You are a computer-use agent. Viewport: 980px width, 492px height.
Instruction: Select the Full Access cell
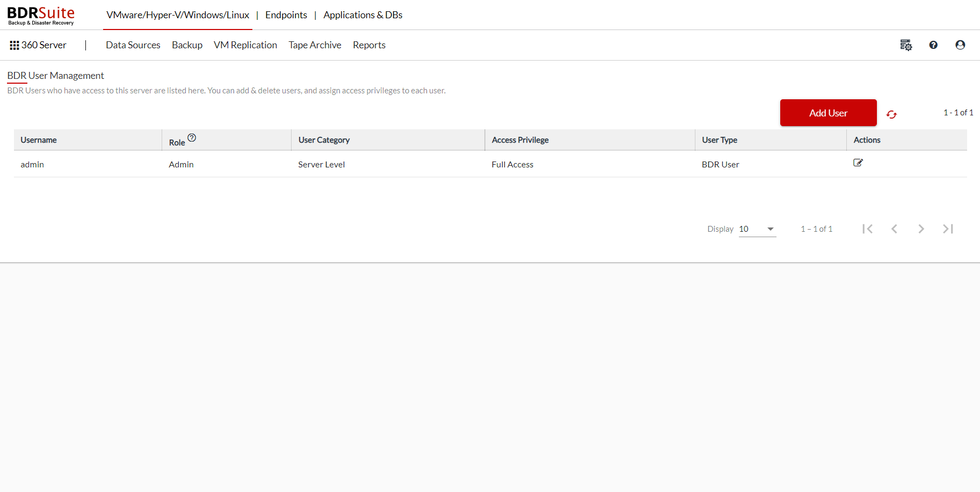pyautogui.click(x=512, y=165)
